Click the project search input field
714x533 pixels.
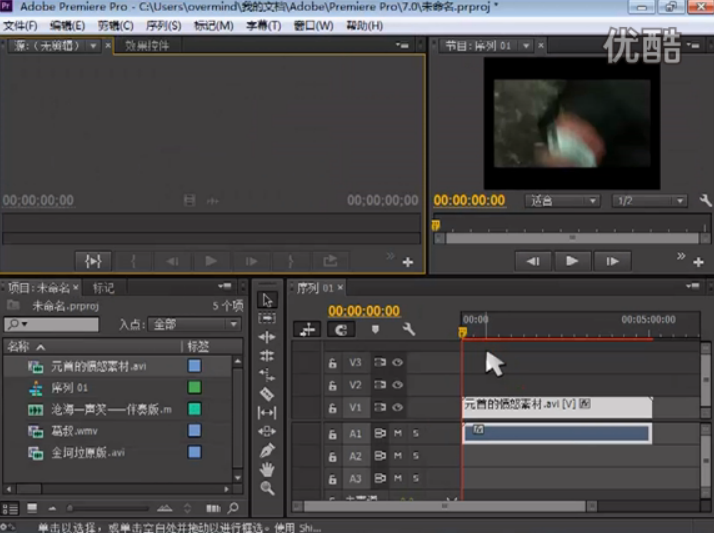point(51,325)
